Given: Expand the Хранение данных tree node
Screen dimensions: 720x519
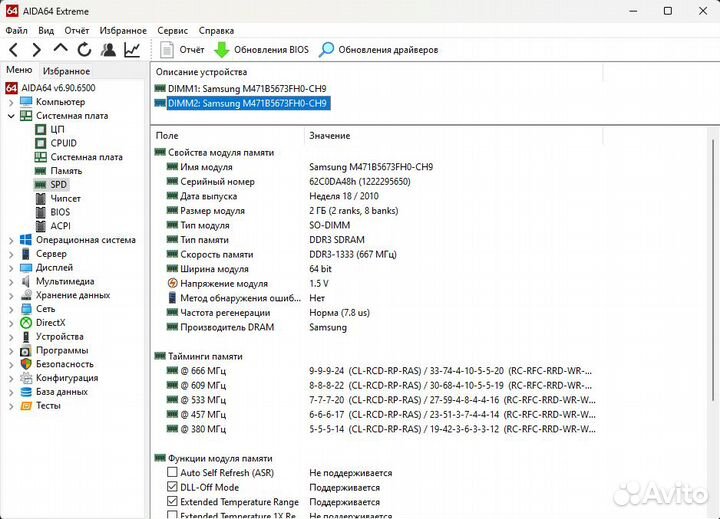Looking at the screenshot, I should 11,295.
